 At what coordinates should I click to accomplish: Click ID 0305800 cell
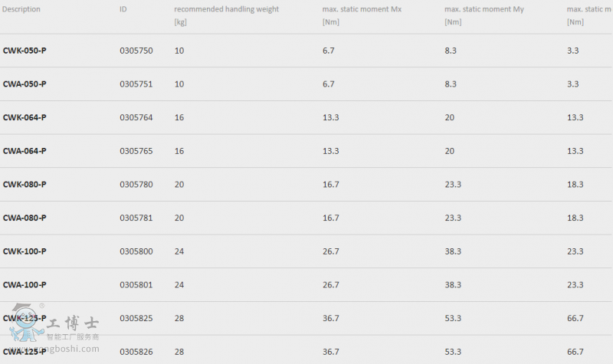pyautogui.click(x=136, y=251)
